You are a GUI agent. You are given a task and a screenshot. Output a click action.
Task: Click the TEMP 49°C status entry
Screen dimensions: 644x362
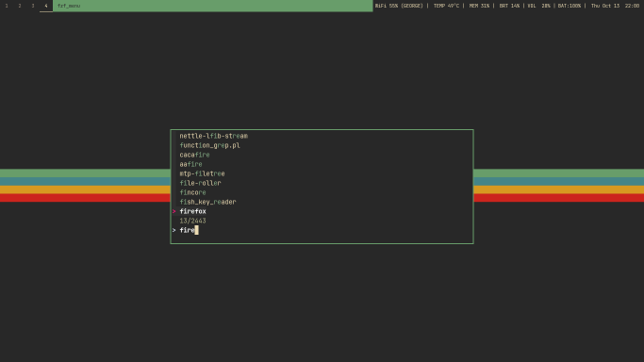(x=446, y=6)
